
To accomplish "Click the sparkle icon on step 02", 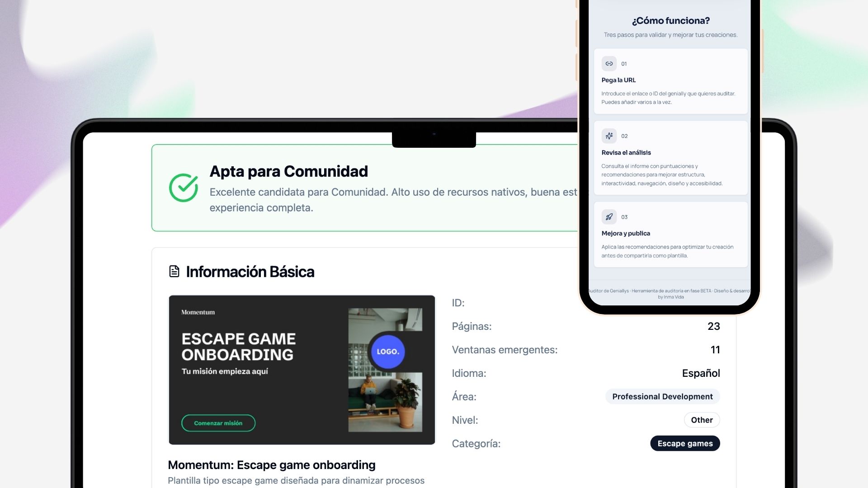I will 609,136.
